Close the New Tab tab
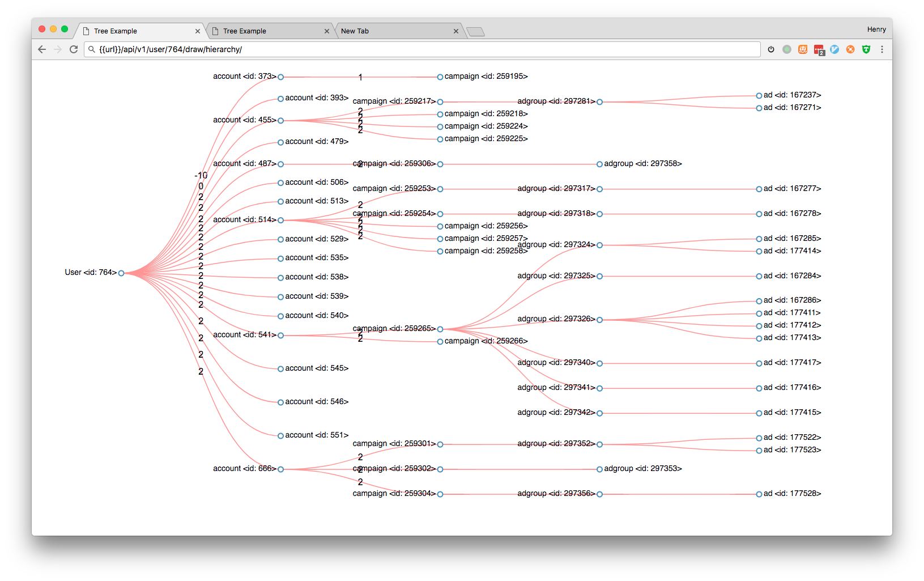 click(456, 31)
